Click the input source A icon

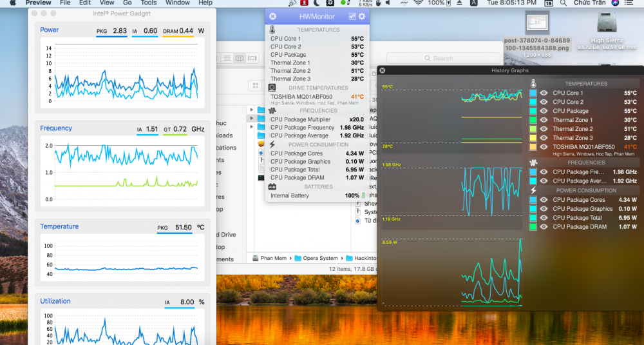pyautogui.click(x=473, y=3)
